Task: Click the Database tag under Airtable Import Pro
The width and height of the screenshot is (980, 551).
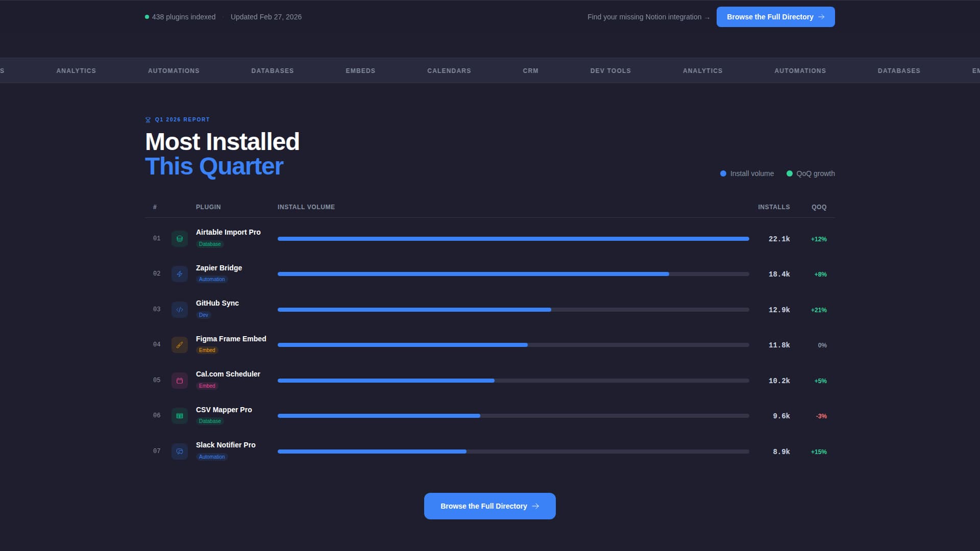Action: [x=210, y=244]
